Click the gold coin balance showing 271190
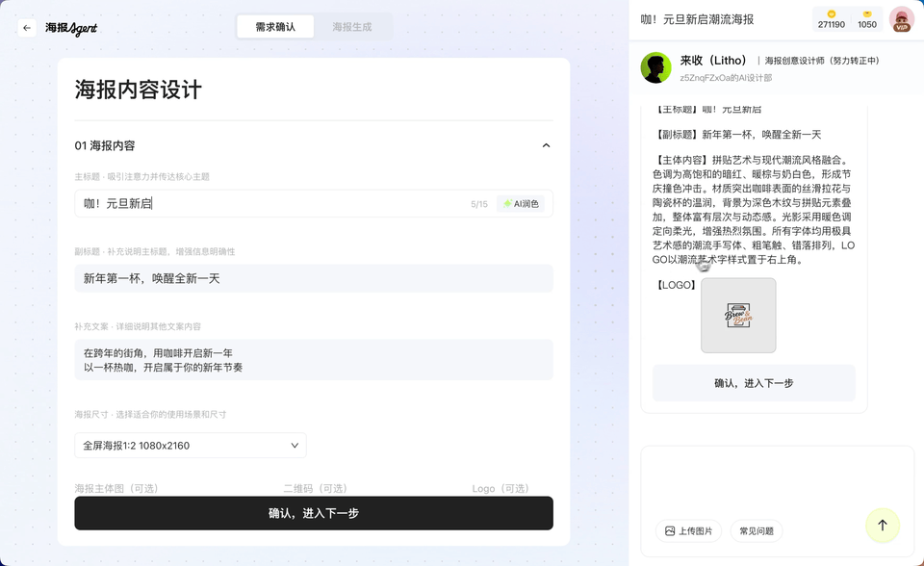The height and width of the screenshot is (566, 924). [830, 18]
